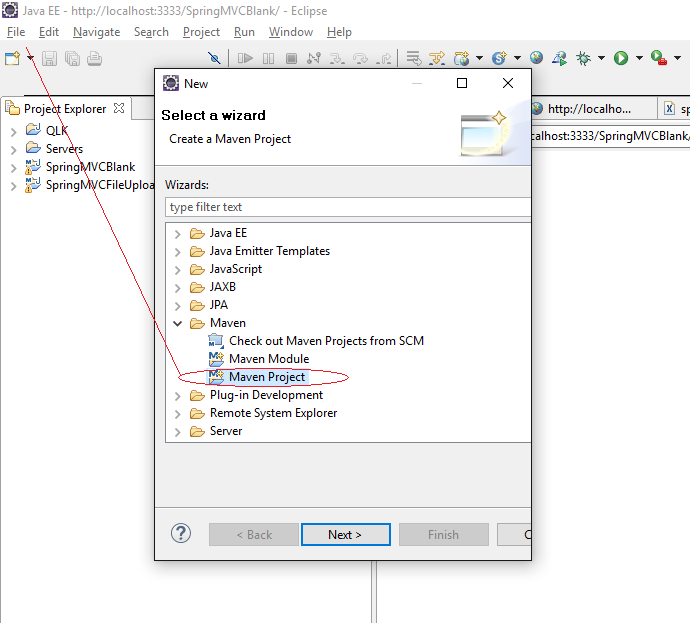Select Maven Module wizard
This screenshot has height=623, width=690.
269,359
